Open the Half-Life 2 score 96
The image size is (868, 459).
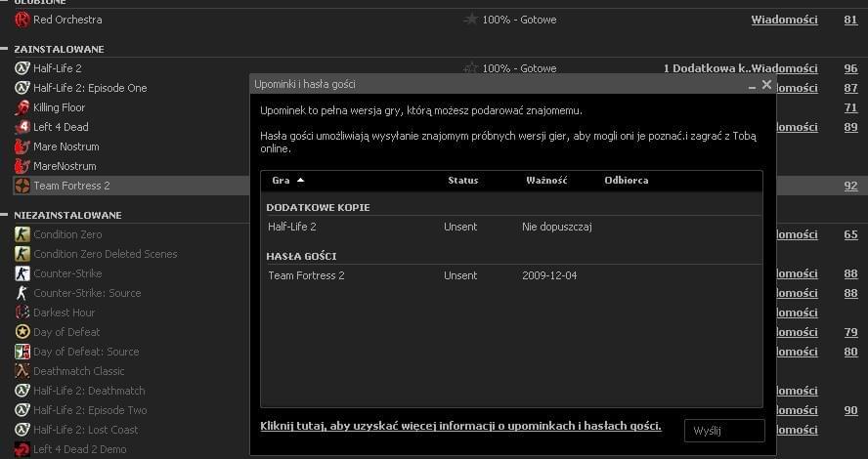pos(850,68)
